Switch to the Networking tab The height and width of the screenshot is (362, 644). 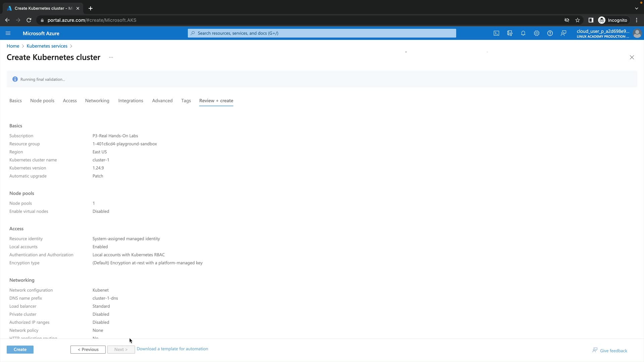(97, 101)
